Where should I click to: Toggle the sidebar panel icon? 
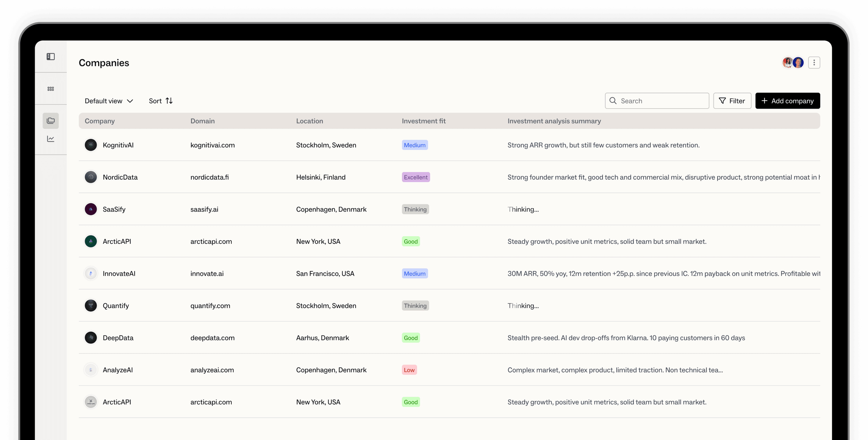point(51,56)
